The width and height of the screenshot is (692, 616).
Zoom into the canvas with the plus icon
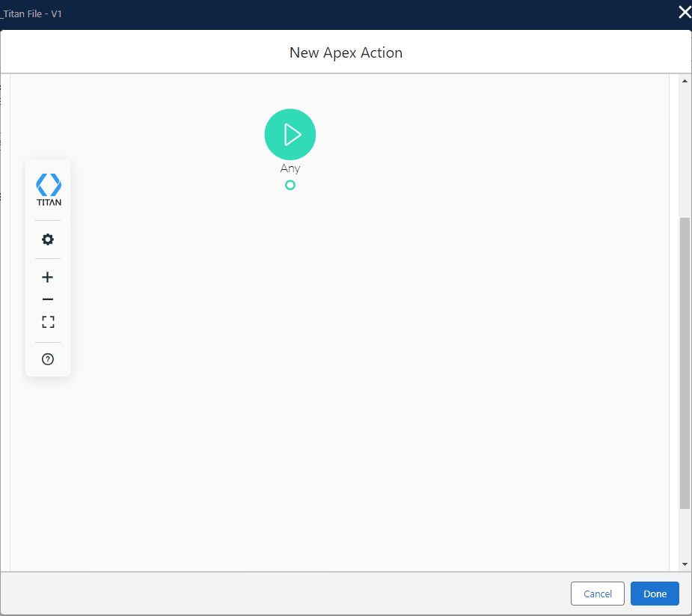47,277
